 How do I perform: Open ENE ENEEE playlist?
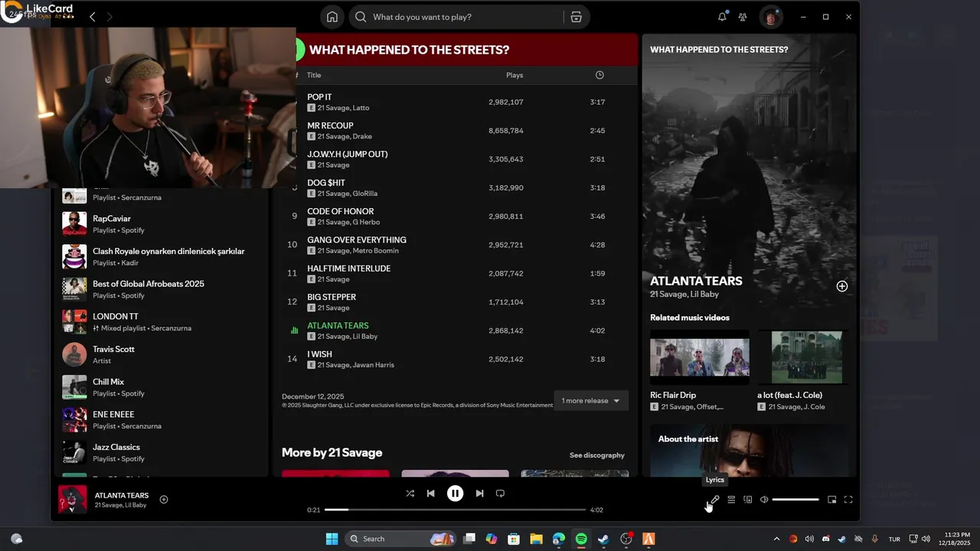pos(161,419)
